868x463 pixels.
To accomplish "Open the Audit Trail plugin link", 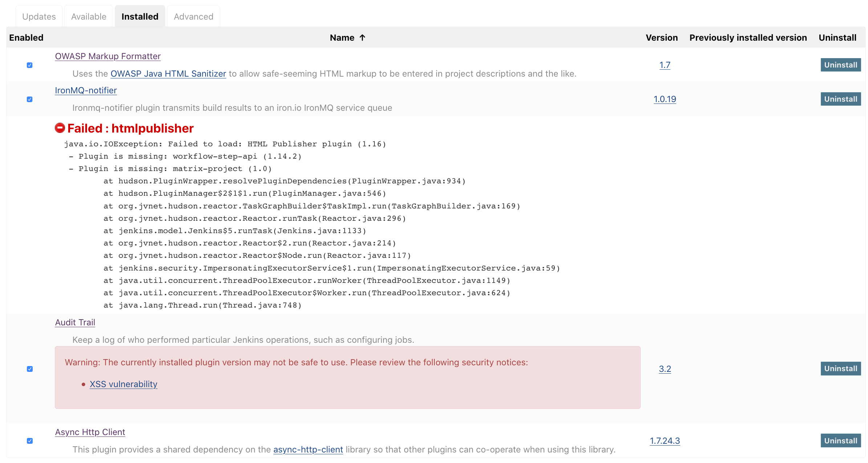I will (x=75, y=322).
